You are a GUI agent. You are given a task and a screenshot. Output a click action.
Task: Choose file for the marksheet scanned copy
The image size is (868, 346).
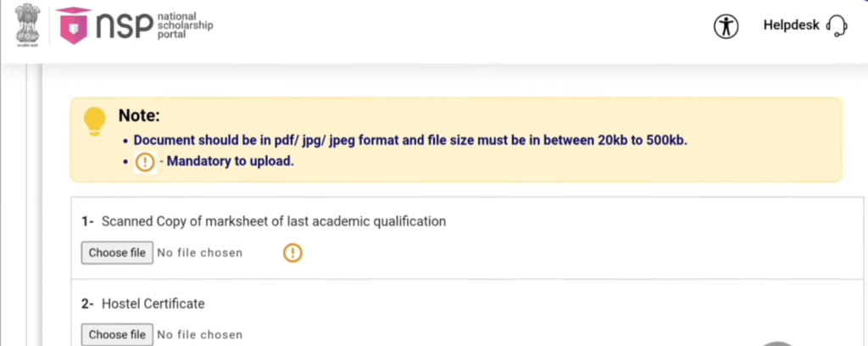click(x=117, y=253)
